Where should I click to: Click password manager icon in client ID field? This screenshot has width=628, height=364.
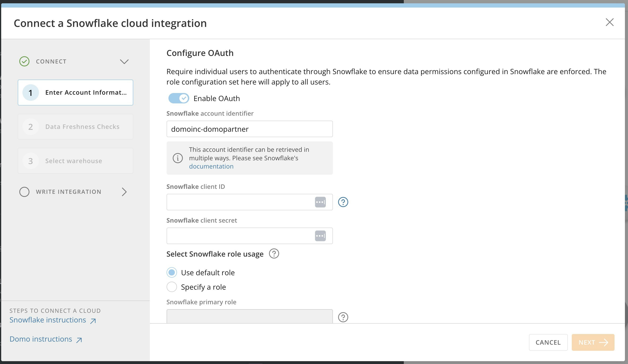pyautogui.click(x=320, y=202)
